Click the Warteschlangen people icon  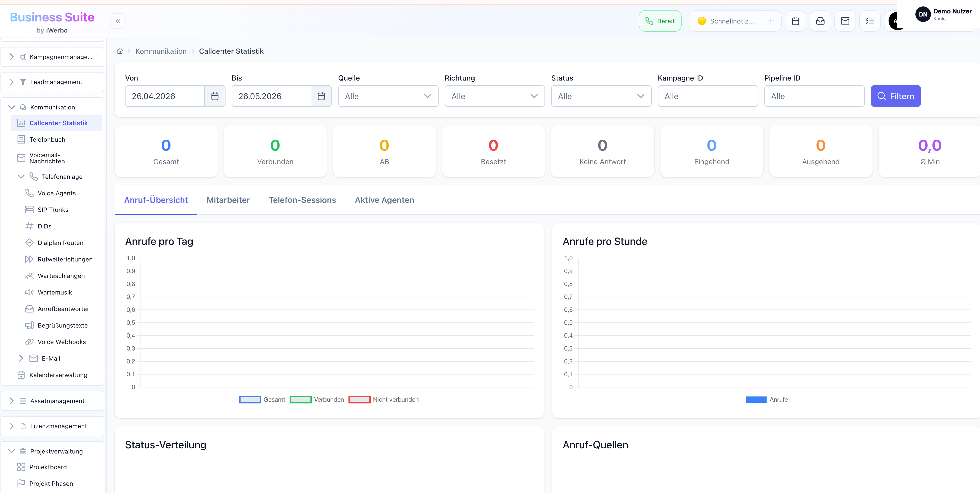click(x=29, y=276)
